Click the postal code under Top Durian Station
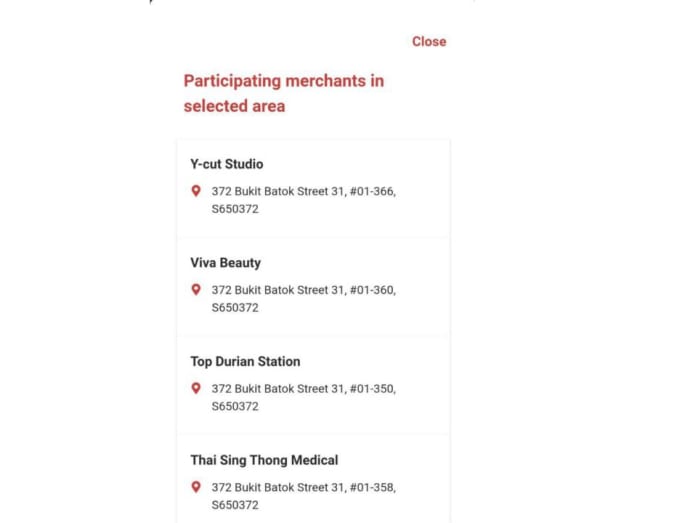 (235, 407)
